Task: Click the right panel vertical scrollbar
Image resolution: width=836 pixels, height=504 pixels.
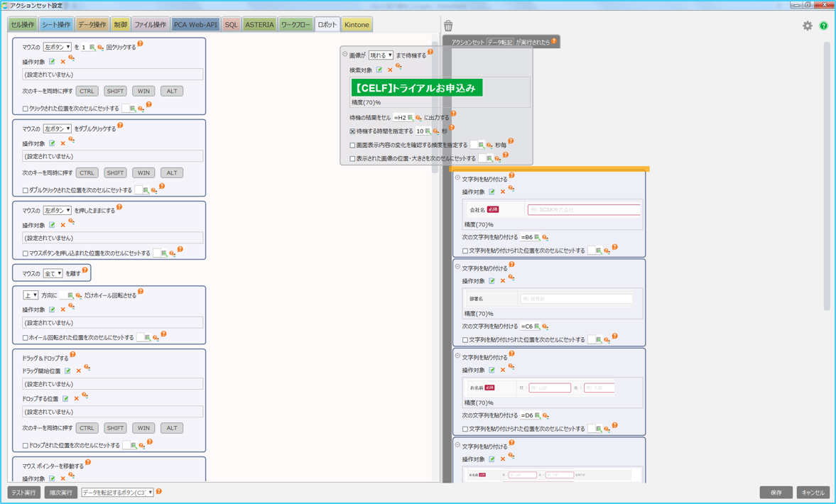Action: coord(826,177)
